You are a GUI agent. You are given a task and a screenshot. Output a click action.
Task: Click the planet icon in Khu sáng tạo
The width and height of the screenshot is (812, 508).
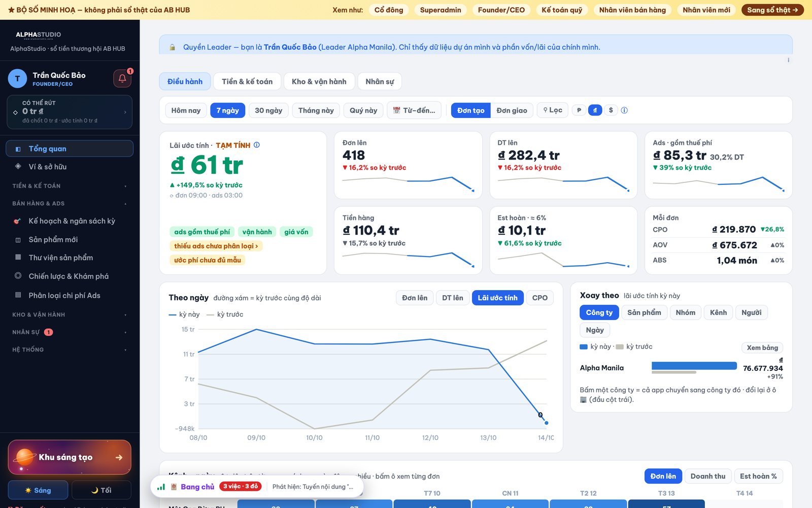click(x=24, y=457)
